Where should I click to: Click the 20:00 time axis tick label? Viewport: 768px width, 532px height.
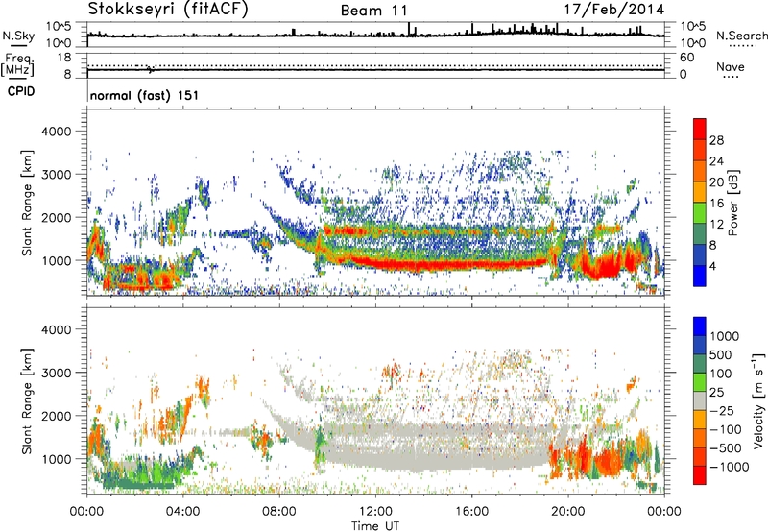coord(568,512)
